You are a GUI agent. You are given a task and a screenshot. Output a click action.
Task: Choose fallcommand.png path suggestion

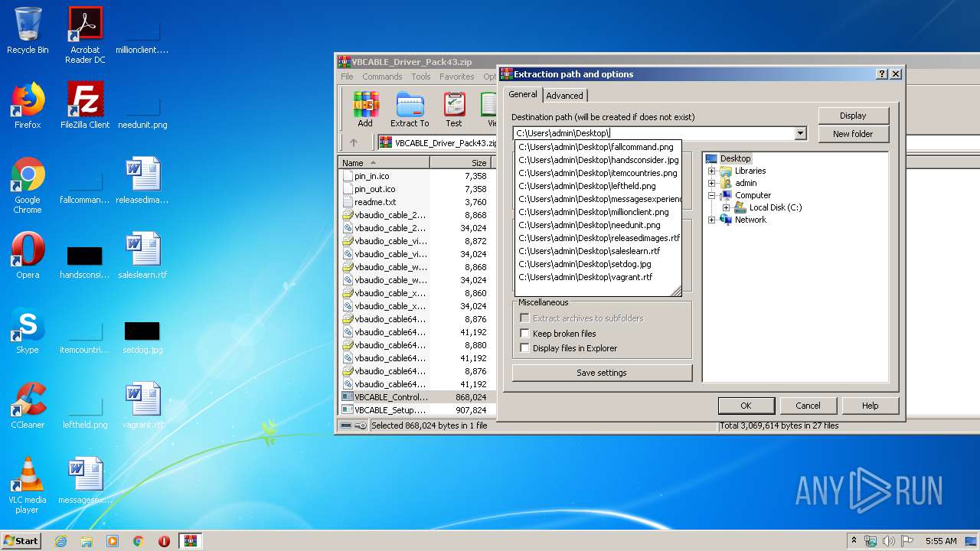click(x=598, y=147)
